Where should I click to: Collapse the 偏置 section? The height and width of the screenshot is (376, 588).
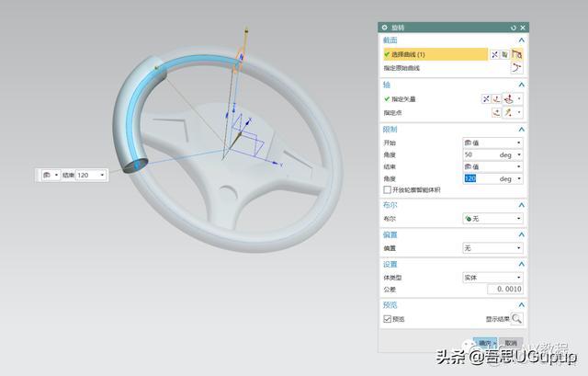pos(521,234)
